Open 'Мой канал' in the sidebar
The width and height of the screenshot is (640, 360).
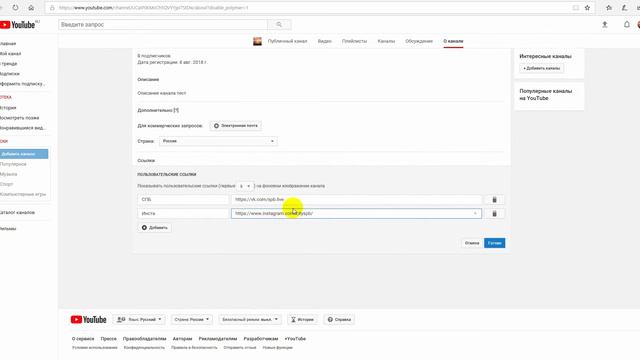point(11,53)
